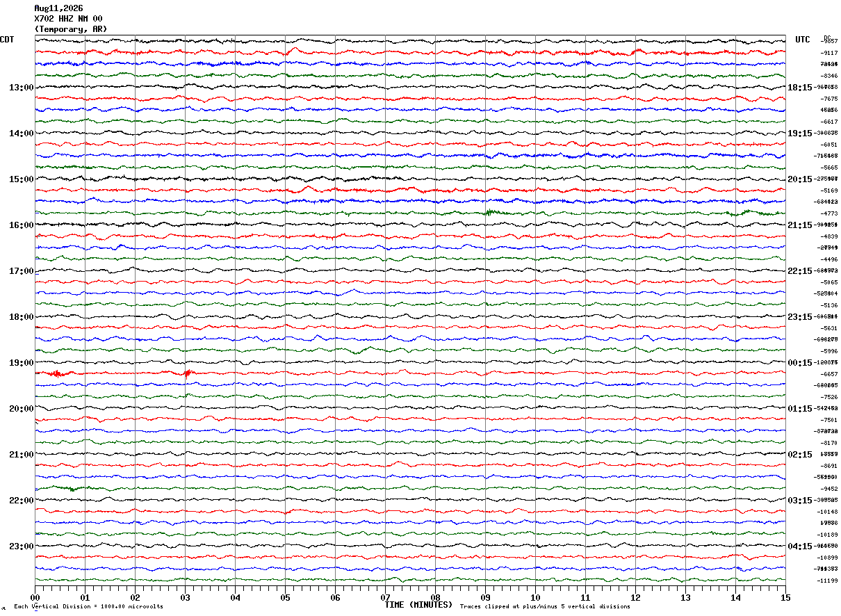841x616 pixels.
Task: Click the 13:00 CDT time label
Action: [x=21, y=88]
